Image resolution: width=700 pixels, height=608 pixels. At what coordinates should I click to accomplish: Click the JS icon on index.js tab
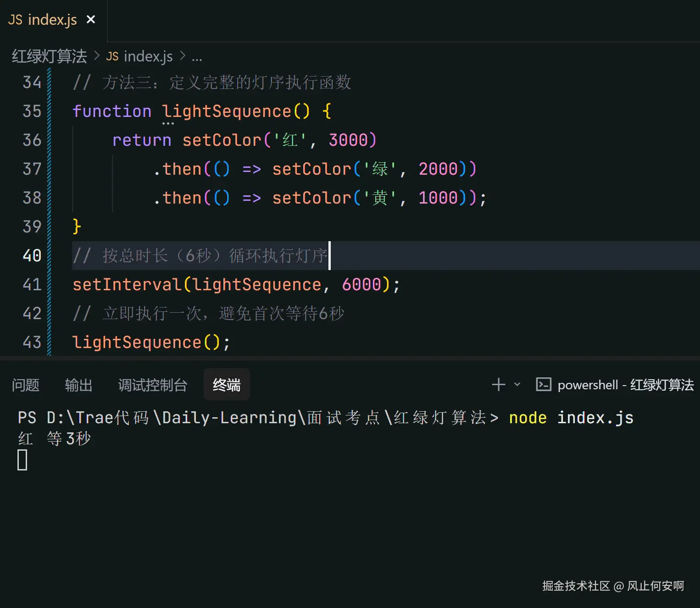tap(15, 20)
